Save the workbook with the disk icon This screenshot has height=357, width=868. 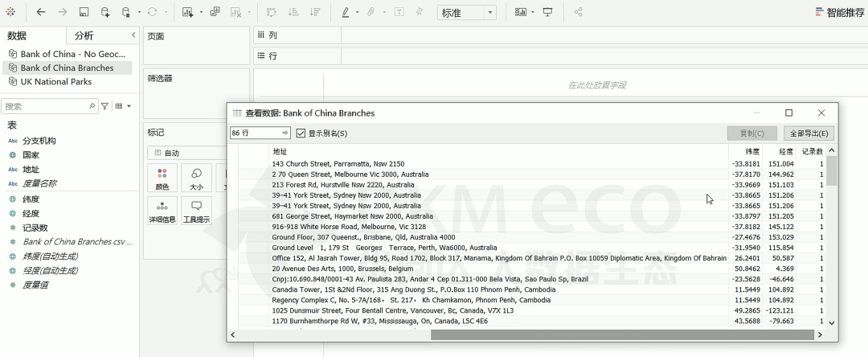[84, 11]
